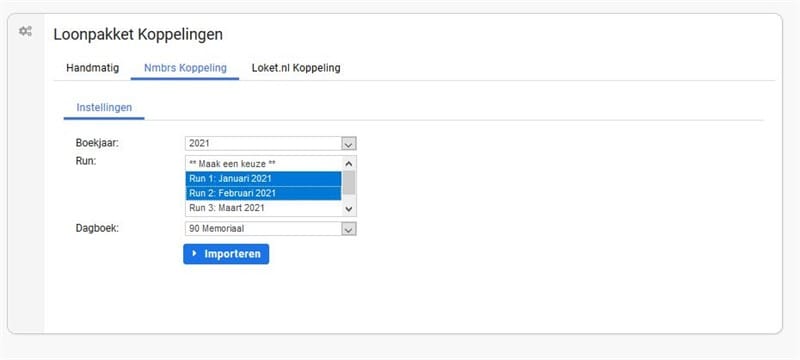The image size is (800, 360).
Task: Select the Nmbrs Koppeling tab
Action: pos(185,68)
